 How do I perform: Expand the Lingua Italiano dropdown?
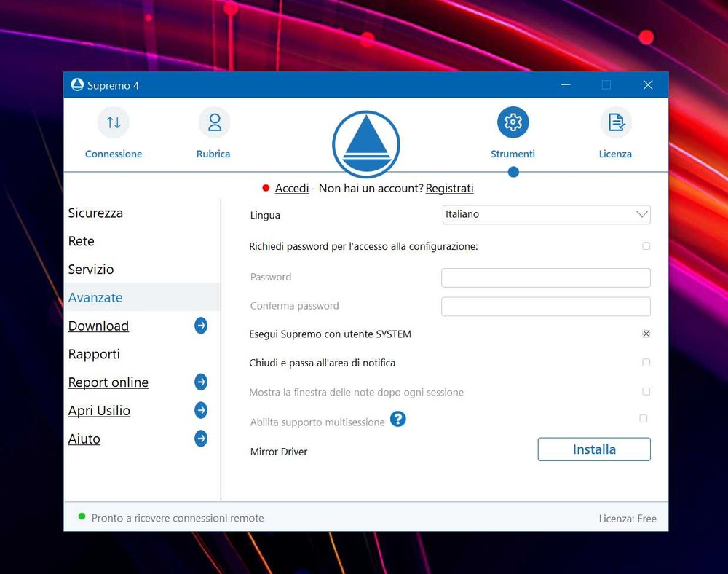pyautogui.click(x=546, y=215)
